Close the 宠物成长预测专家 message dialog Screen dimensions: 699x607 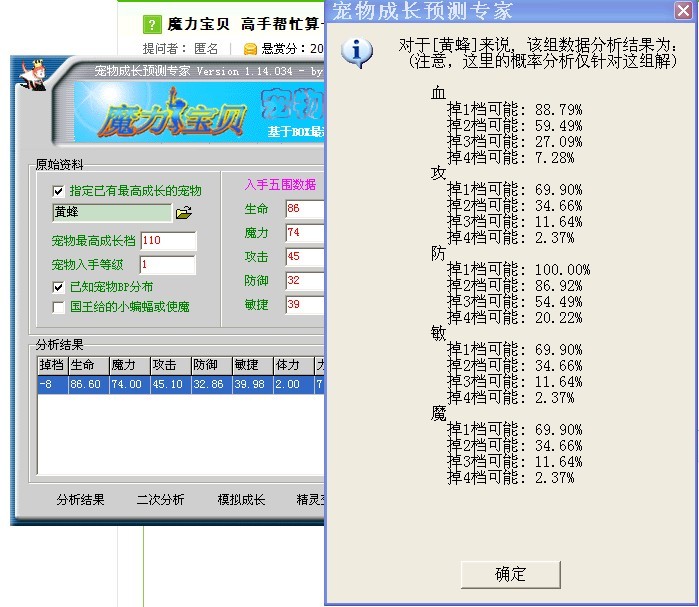(x=682, y=11)
